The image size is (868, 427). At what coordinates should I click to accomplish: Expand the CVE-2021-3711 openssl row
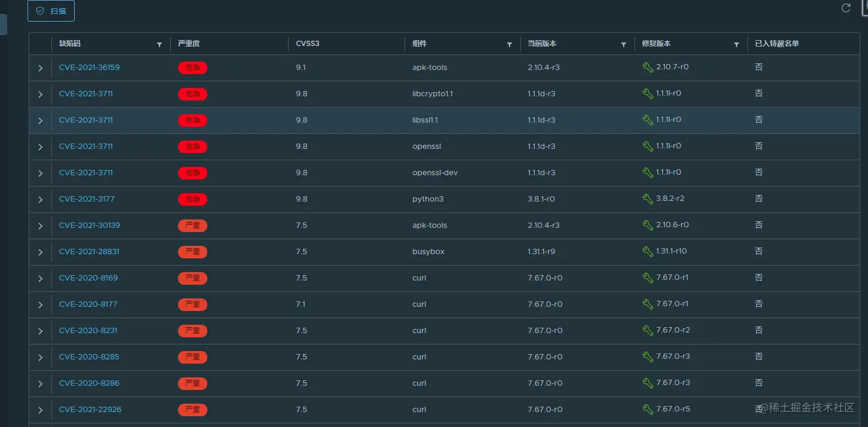click(x=41, y=147)
